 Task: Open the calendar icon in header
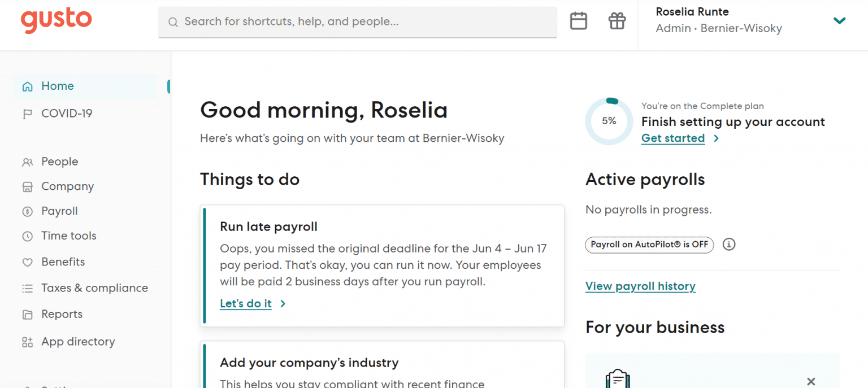click(578, 21)
